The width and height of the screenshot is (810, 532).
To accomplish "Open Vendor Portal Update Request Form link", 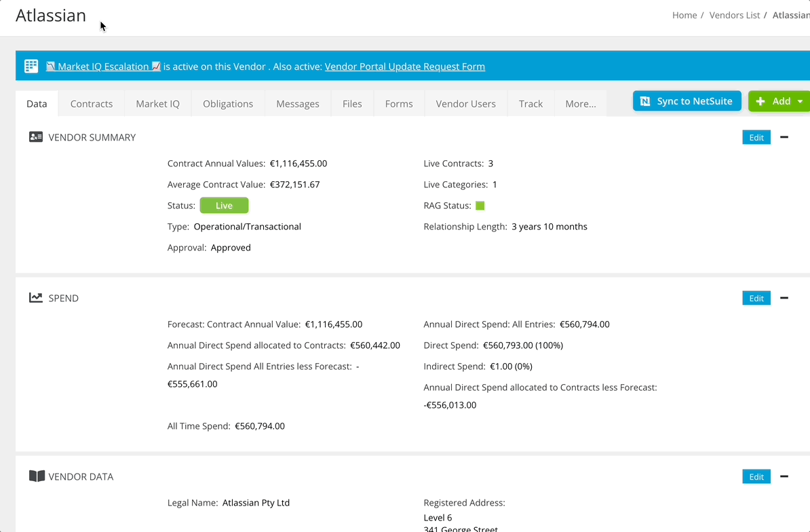I will point(404,66).
